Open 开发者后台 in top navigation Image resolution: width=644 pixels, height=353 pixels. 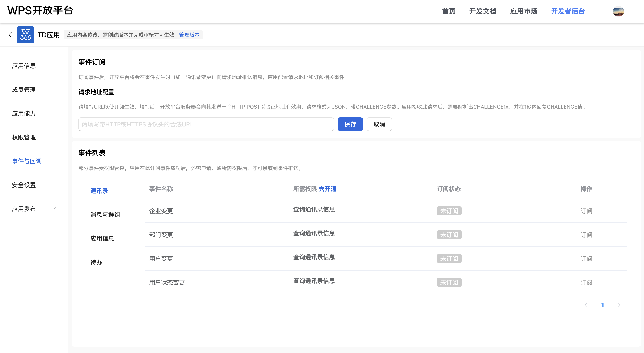point(568,11)
